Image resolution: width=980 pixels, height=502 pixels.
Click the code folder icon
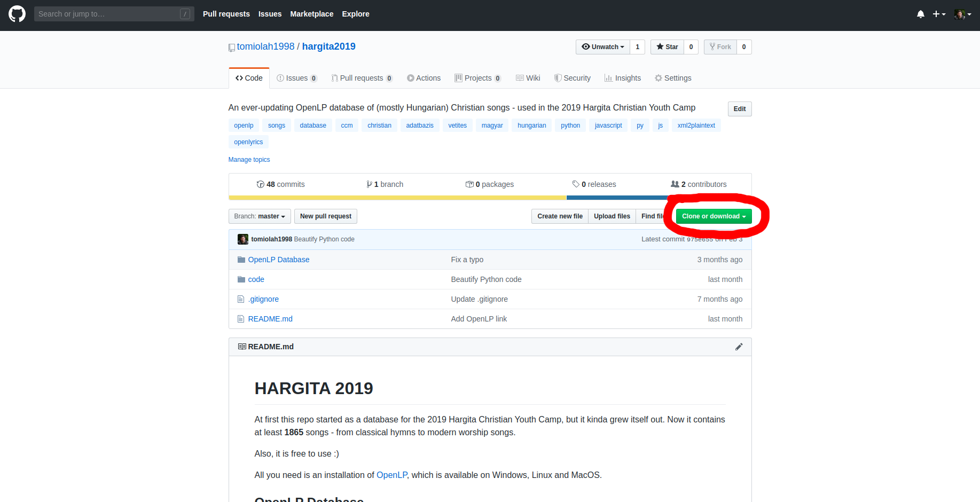pos(241,279)
